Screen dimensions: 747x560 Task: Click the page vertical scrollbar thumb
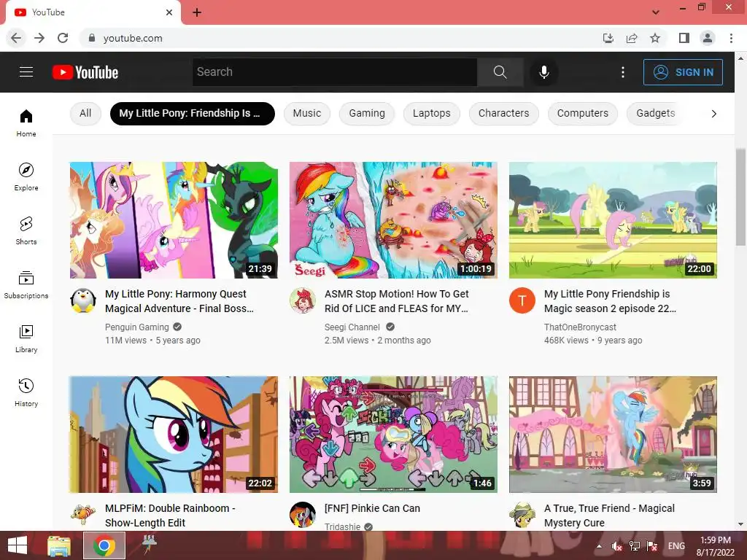741,197
